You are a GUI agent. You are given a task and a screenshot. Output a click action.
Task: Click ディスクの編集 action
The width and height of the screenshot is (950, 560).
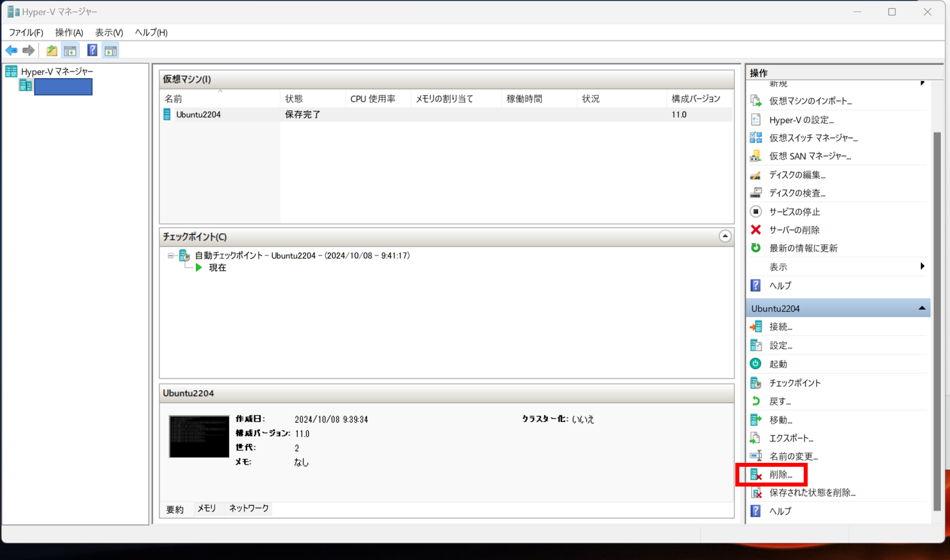tap(797, 175)
